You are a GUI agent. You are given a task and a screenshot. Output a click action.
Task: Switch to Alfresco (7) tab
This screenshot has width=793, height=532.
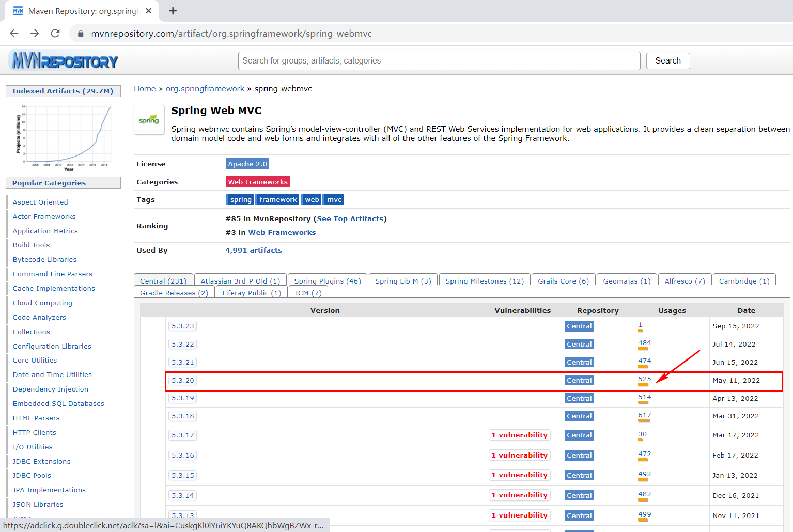[685, 281]
